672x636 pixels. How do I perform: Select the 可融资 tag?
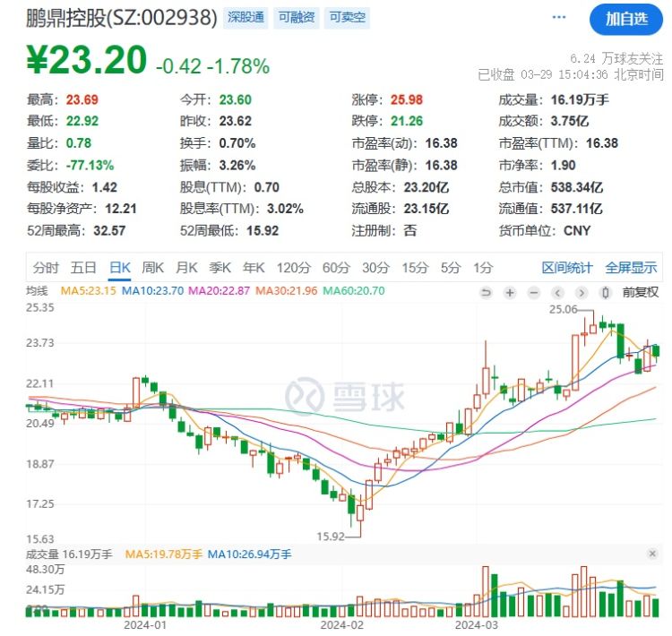click(297, 18)
